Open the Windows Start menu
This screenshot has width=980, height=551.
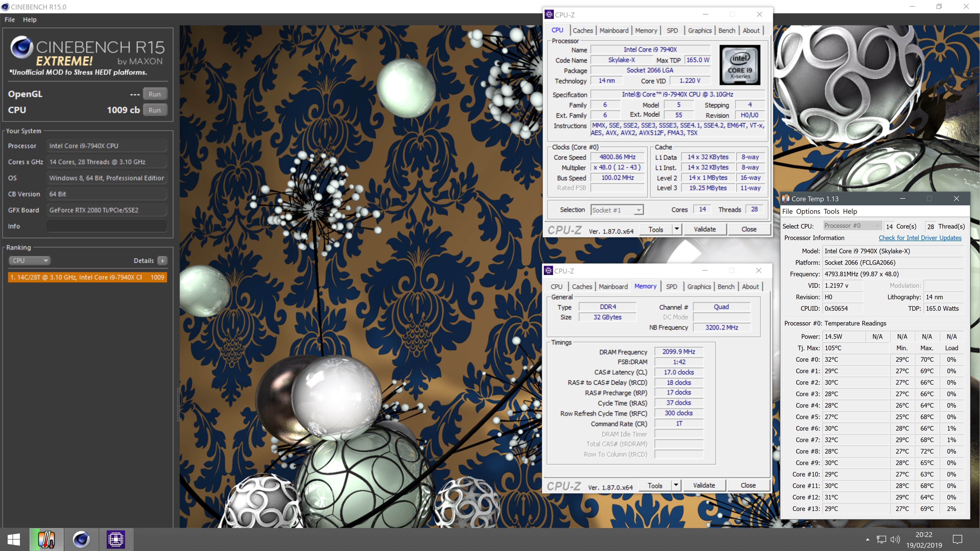[x=14, y=539]
